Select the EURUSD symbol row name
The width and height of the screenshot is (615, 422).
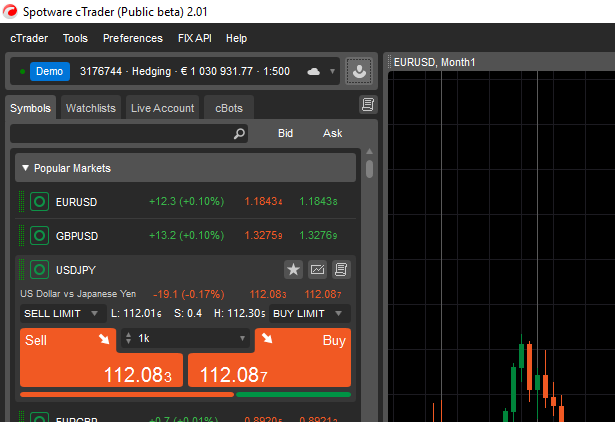76,202
